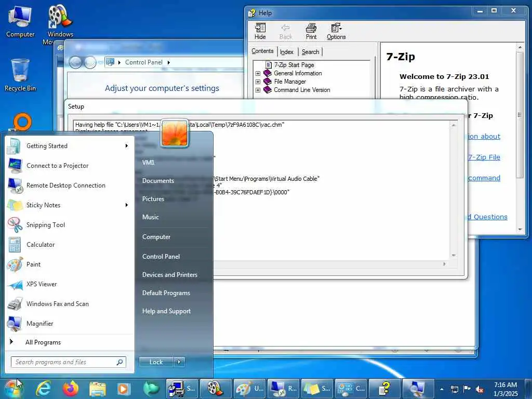The width and height of the screenshot is (532, 399).
Task: Open Internet Explorer on the taskbar
Action: [x=44, y=389]
